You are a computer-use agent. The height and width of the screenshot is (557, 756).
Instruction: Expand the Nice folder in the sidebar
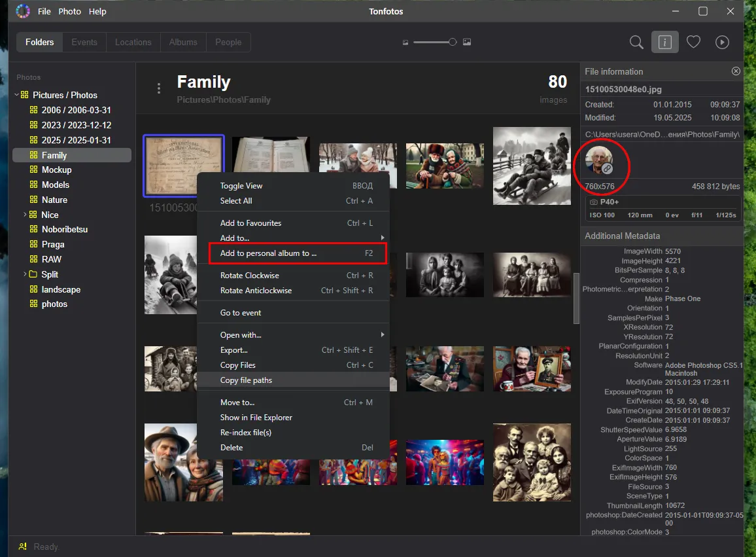25,214
